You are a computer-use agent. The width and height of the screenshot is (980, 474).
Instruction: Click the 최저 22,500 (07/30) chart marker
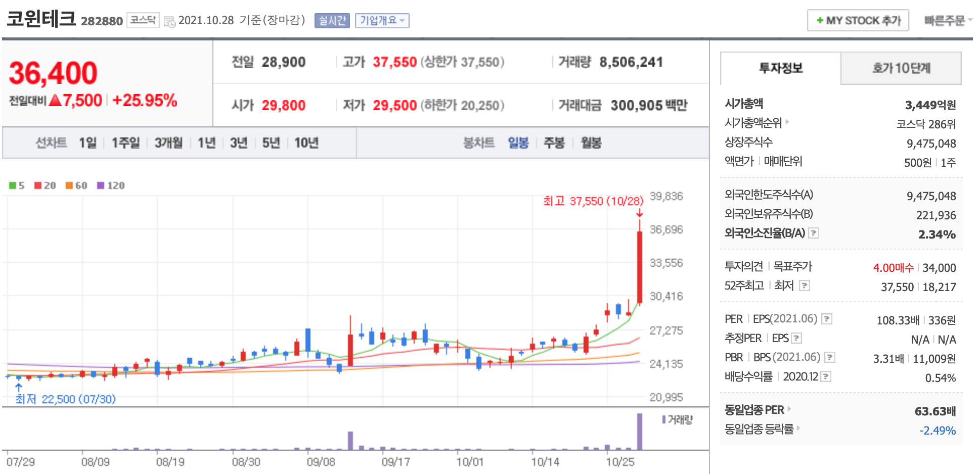click(x=65, y=399)
